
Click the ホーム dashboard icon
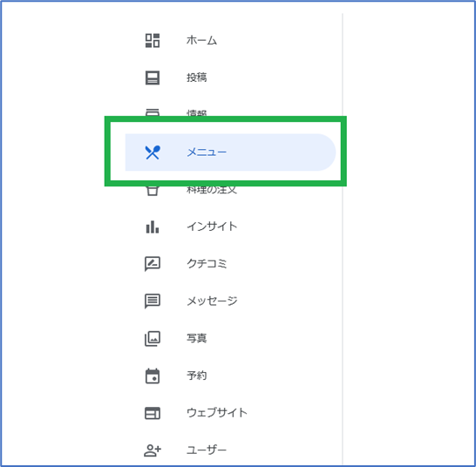tap(153, 41)
